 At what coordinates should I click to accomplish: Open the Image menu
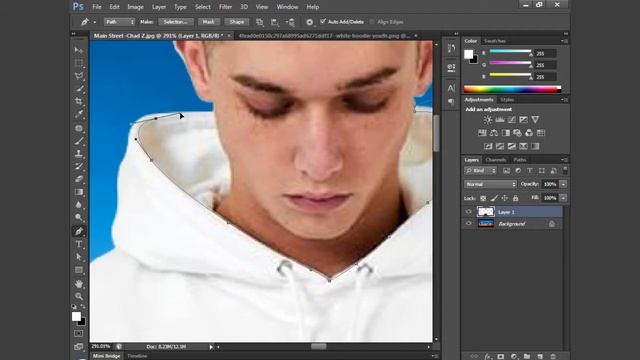pyautogui.click(x=135, y=7)
